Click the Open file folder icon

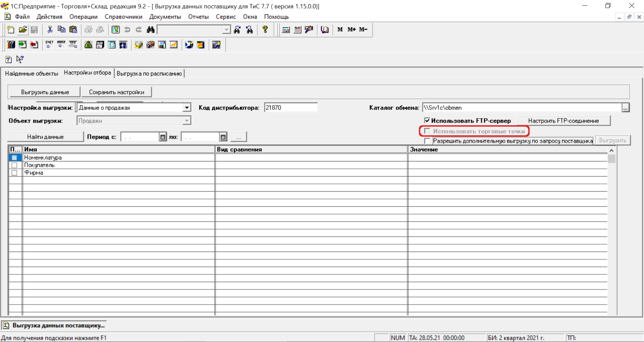click(x=22, y=29)
